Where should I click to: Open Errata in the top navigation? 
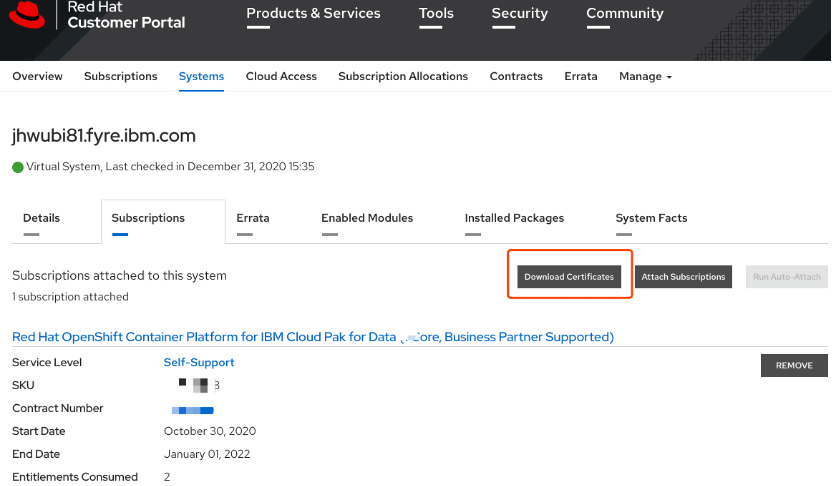pyautogui.click(x=580, y=76)
